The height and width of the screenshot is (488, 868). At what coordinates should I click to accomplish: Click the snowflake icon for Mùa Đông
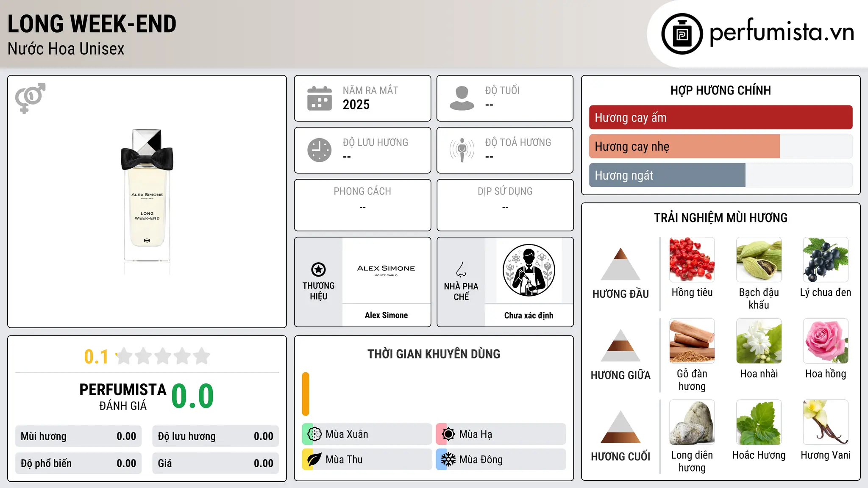448,460
